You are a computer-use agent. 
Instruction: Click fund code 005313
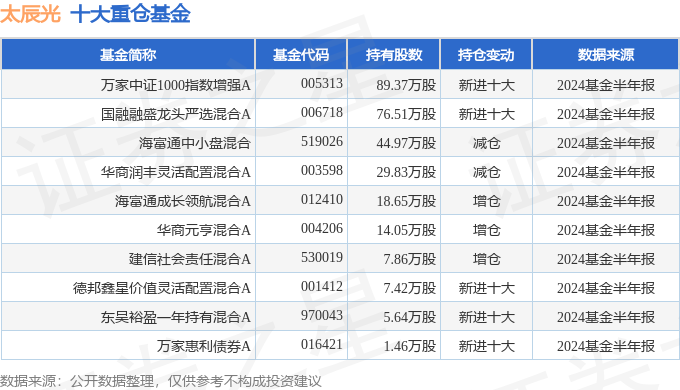pos(322,83)
